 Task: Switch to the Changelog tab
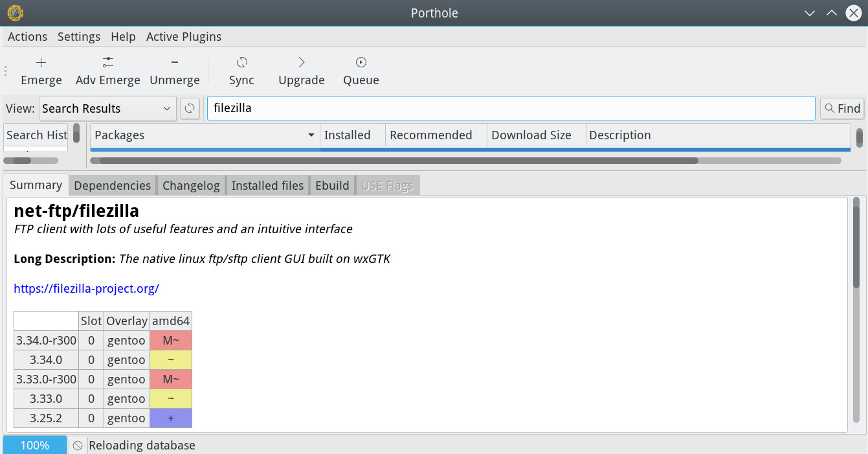[191, 186]
